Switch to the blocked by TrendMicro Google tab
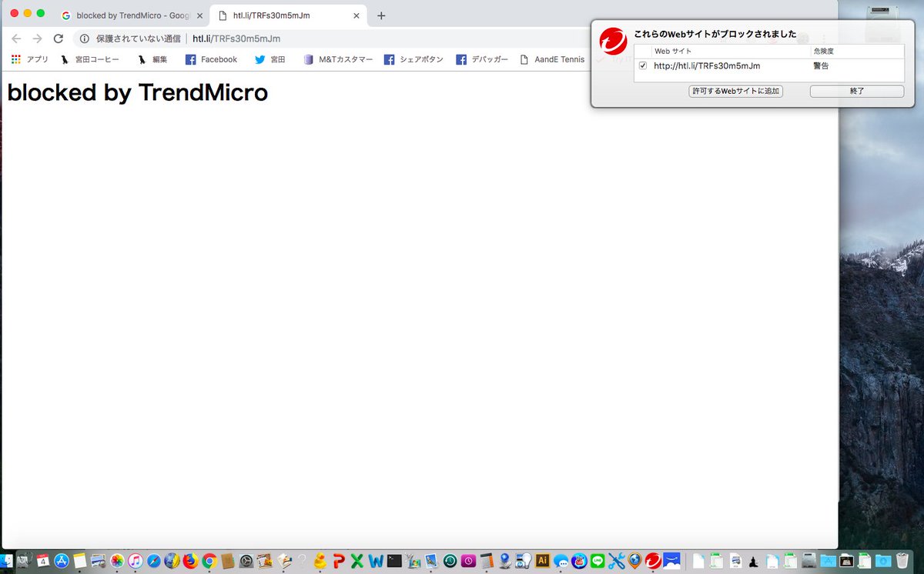 [131, 15]
